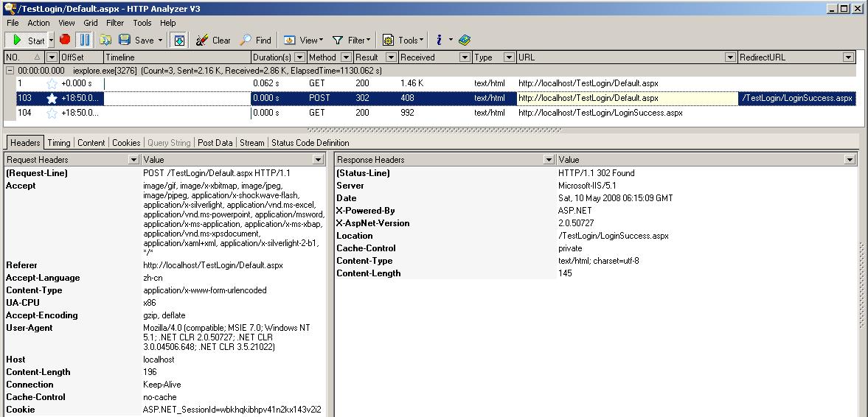Toggle the star on request row 1
This screenshot has height=417, width=868.
point(52,83)
